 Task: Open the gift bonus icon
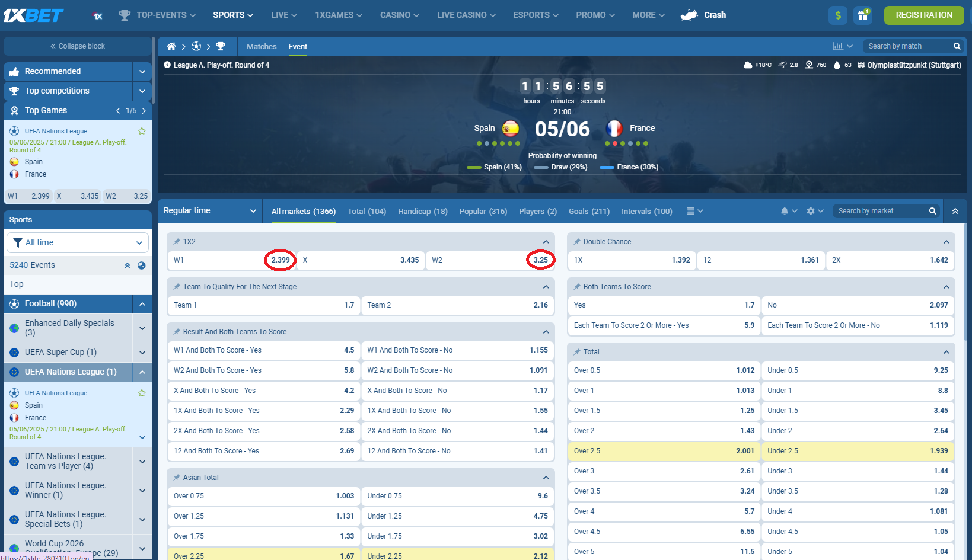point(863,15)
